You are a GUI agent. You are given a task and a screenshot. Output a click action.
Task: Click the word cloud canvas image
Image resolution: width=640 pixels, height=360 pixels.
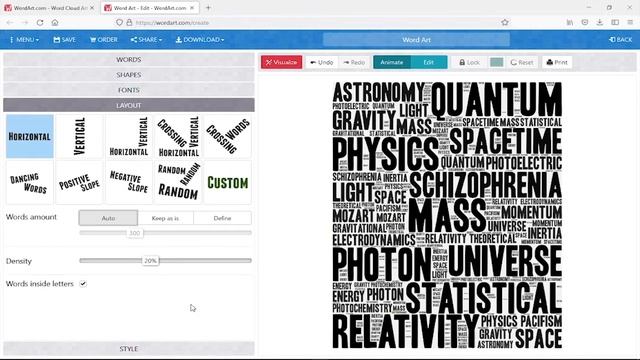click(x=447, y=215)
